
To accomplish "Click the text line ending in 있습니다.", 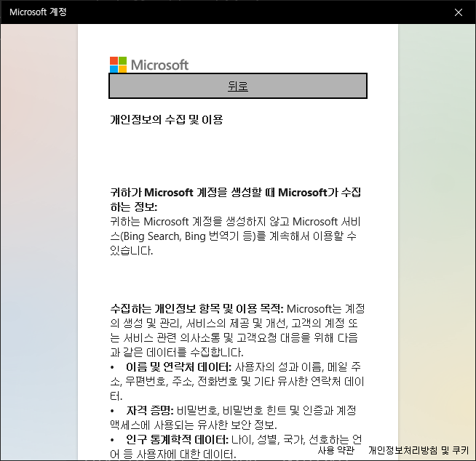I will click(x=132, y=251).
